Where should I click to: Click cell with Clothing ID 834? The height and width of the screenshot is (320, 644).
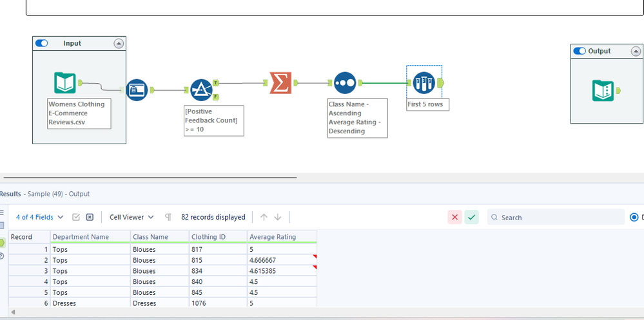[x=218, y=271]
